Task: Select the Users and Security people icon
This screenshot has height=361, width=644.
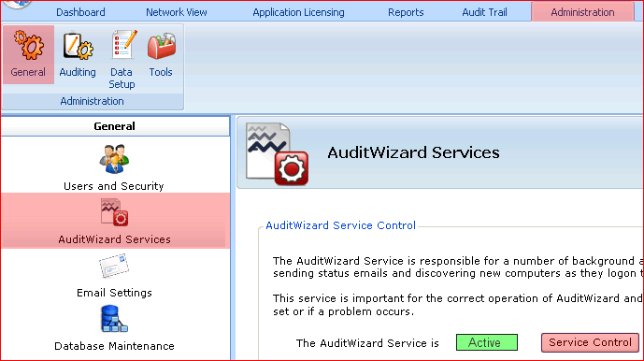Action: tap(114, 159)
